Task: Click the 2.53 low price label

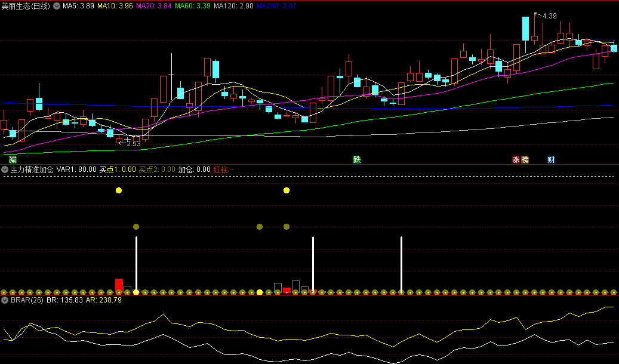Action: pos(134,144)
